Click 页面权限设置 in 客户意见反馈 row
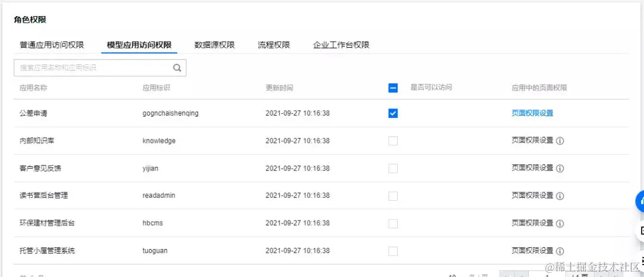644x277 pixels. coord(532,168)
